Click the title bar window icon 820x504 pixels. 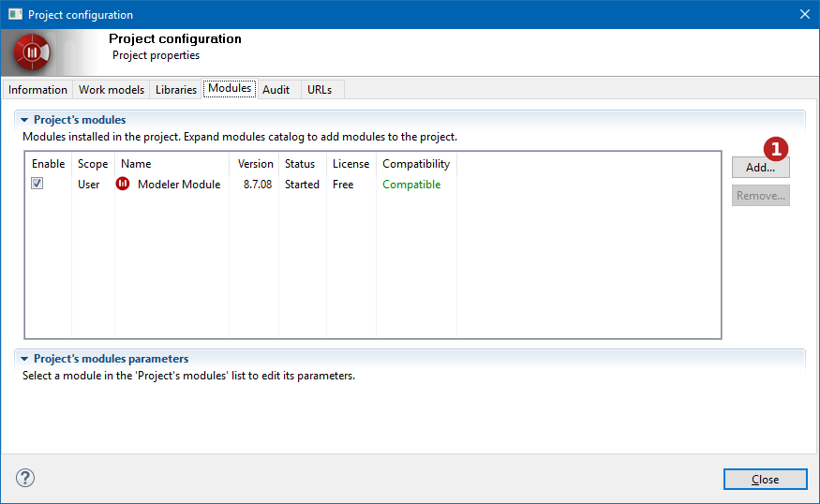(x=16, y=14)
